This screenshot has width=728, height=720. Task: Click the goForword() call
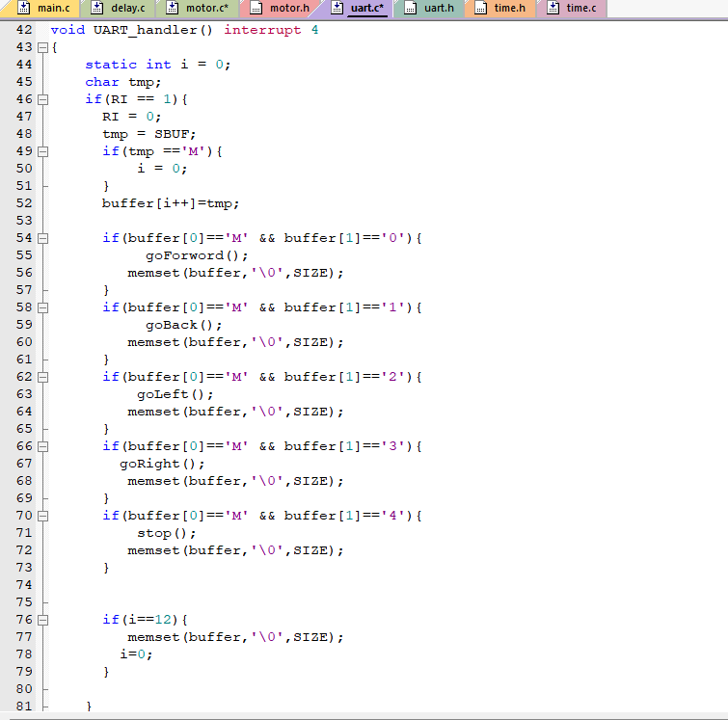pyautogui.click(x=197, y=255)
